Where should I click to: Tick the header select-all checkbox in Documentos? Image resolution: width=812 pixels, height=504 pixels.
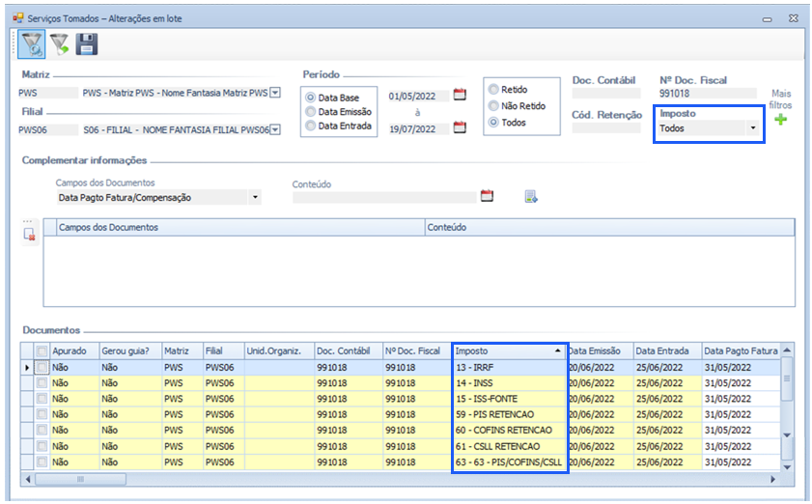pyautogui.click(x=42, y=351)
